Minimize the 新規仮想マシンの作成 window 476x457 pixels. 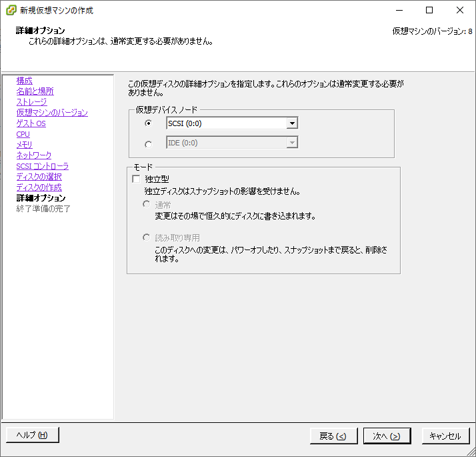(x=399, y=10)
